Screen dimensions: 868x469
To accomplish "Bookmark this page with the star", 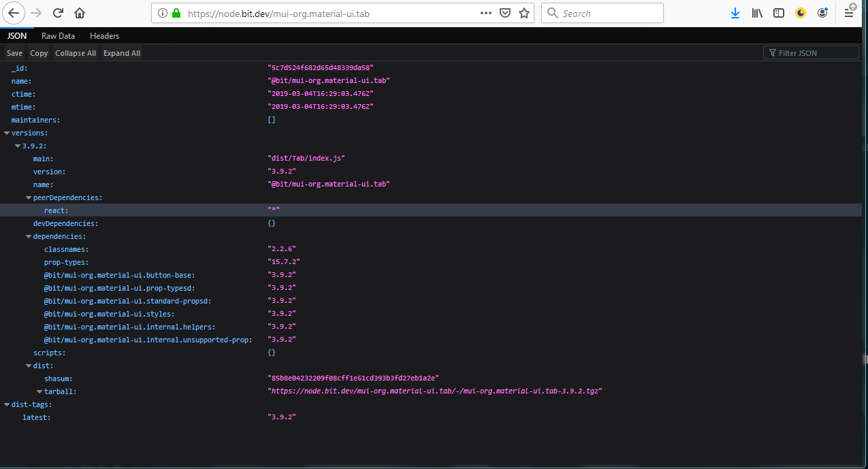I will 524,13.
